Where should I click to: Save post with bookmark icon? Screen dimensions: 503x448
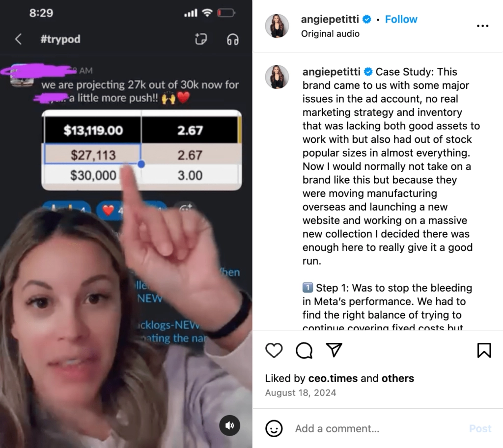(484, 350)
